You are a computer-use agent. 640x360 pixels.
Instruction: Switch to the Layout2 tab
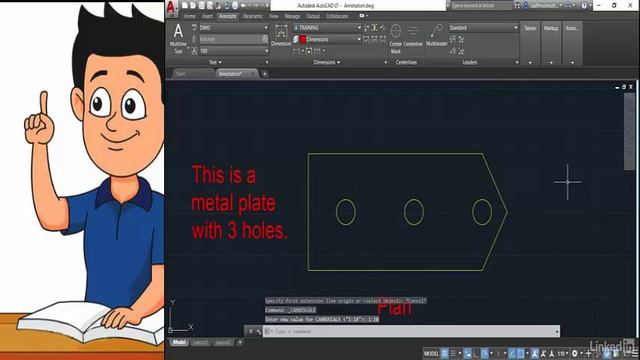tap(223, 342)
